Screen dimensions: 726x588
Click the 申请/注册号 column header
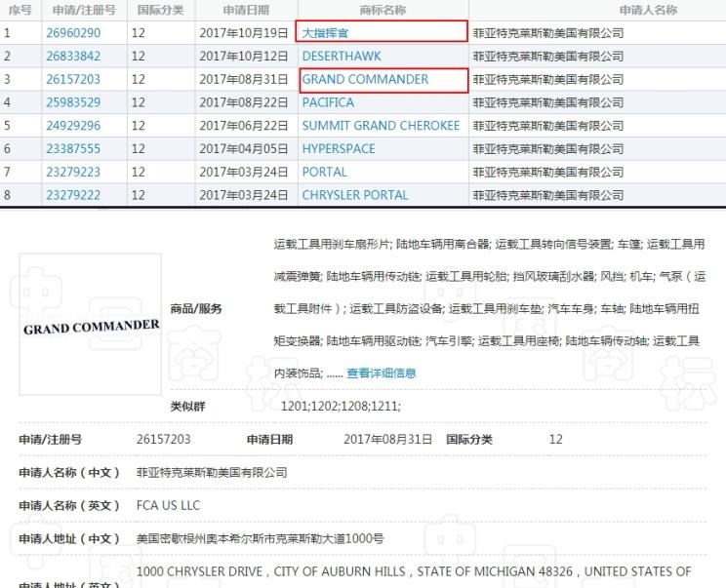(x=84, y=10)
